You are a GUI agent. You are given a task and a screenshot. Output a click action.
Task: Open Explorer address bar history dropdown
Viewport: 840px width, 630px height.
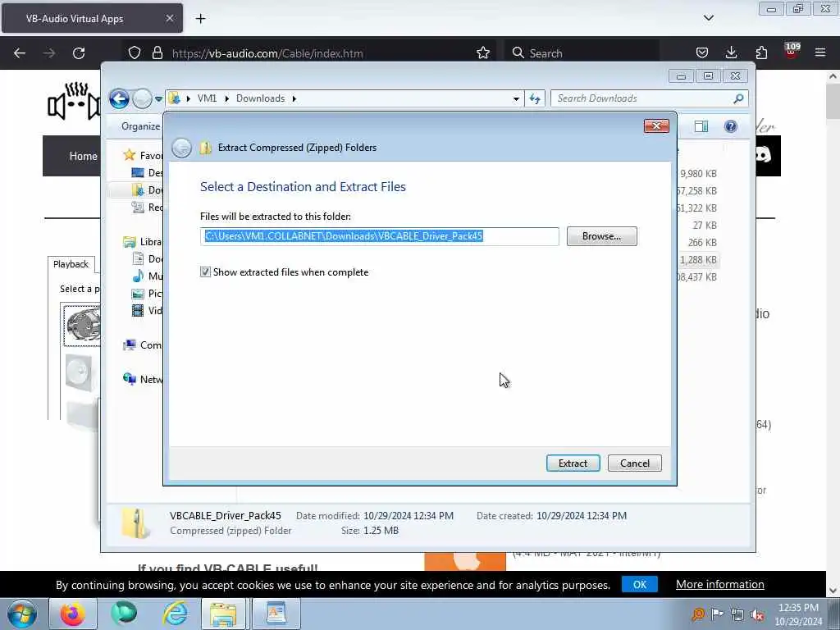click(x=516, y=98)
